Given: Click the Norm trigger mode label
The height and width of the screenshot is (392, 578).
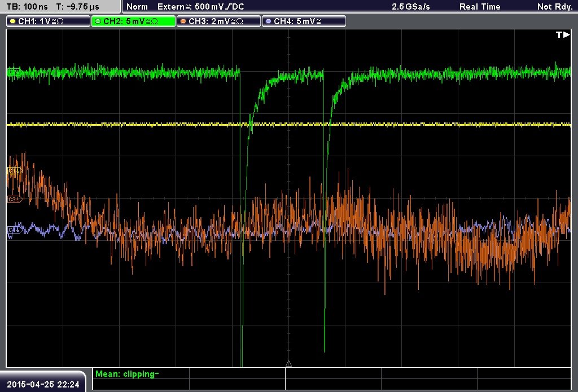Looking at the screenshot, I should 137,7.
